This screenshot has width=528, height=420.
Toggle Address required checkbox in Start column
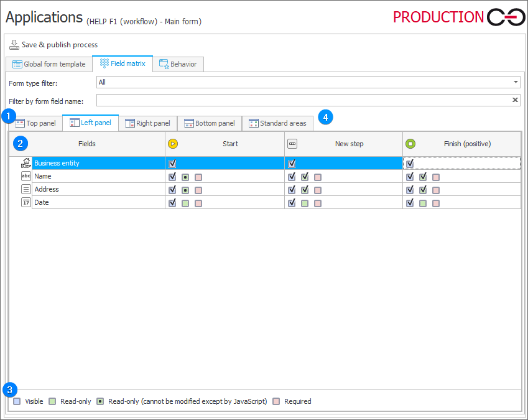pyautogui.click(x=198, y=190)
